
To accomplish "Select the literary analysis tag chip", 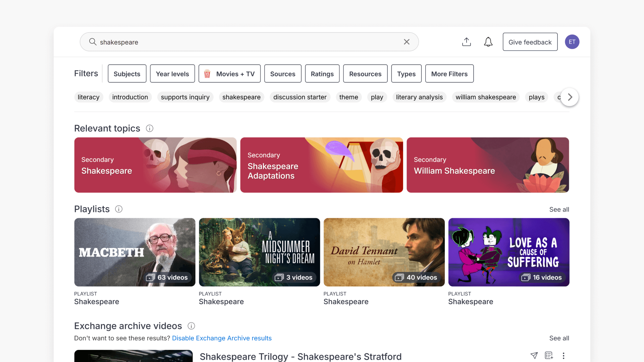I will coord(419,97).
